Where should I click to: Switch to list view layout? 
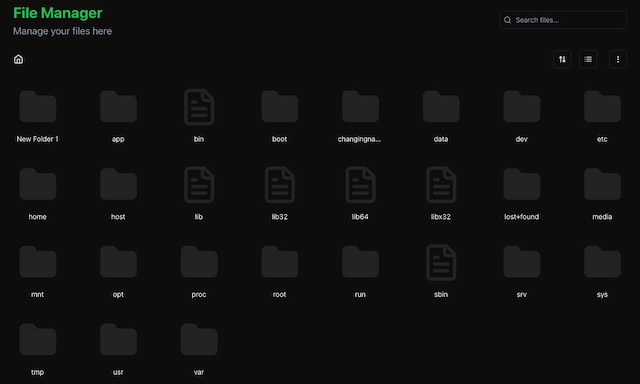click(x=588, y=60)
